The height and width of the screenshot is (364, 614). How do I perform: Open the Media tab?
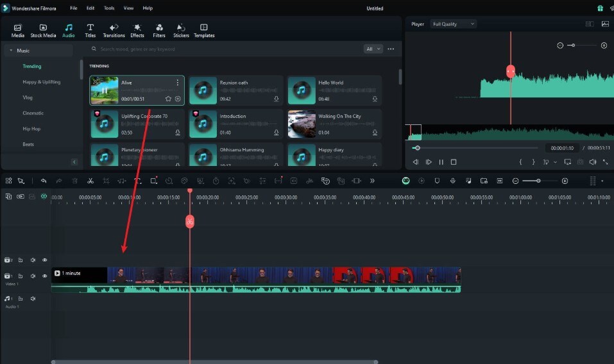tap(17, 31)
